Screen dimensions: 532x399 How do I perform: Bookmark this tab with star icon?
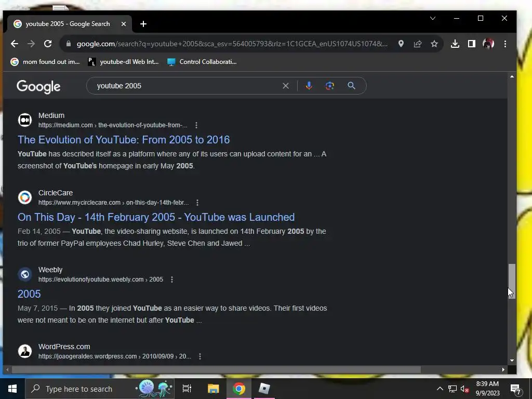(x=434, y=44)
